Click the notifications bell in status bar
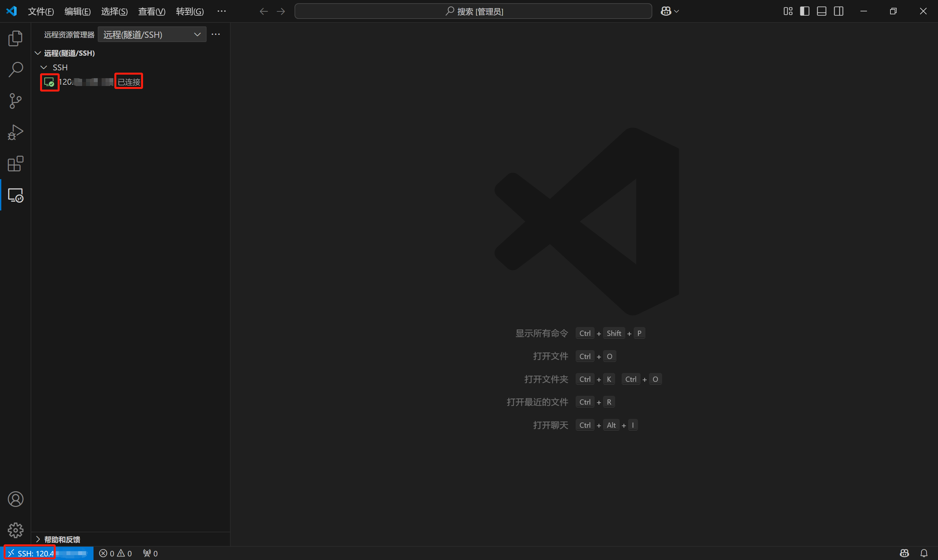Viewport: 938px width, 560px height. coord(924,553)
